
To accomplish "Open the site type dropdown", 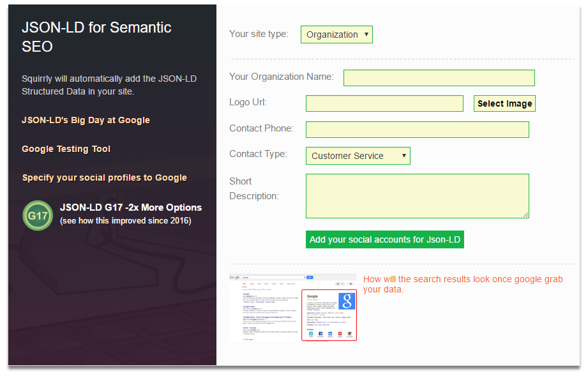I will click(336, 34).
